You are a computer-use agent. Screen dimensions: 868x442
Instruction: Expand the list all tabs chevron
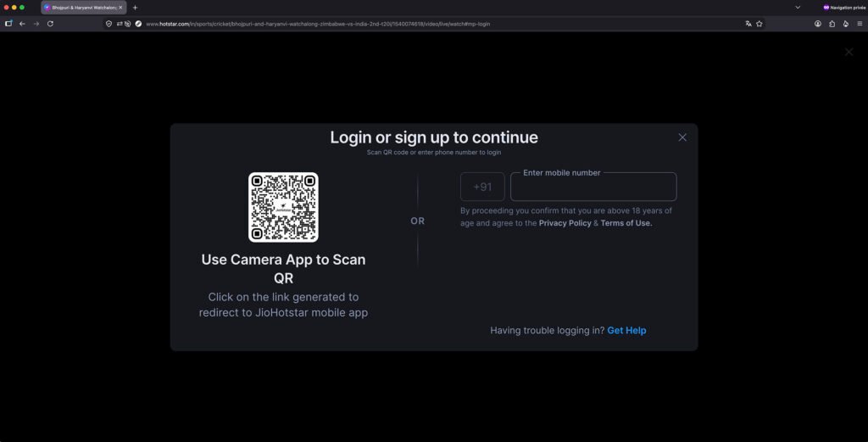tap(798, 8)
